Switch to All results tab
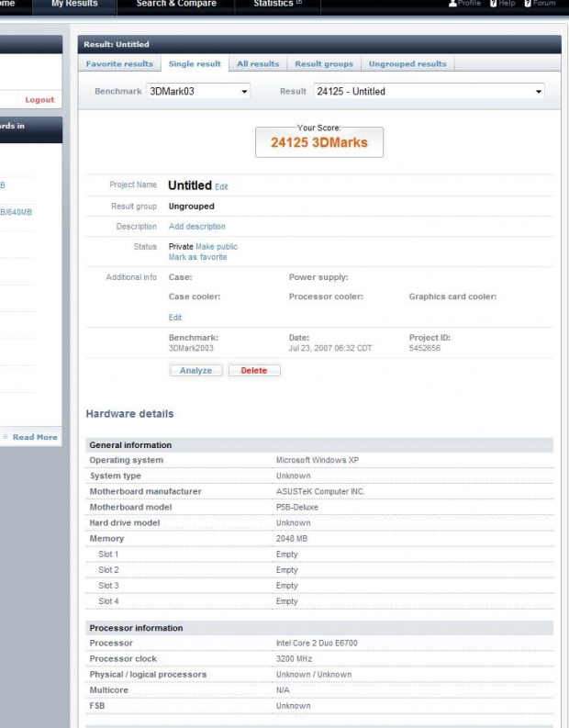Viewport: 569px width, 728px height. click(258, 63)
